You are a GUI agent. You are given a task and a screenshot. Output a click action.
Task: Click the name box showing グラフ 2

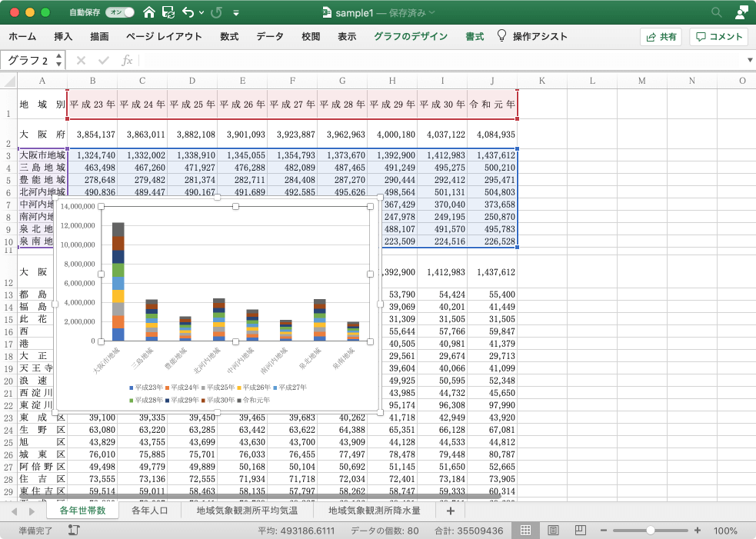[x=32, y=60]
